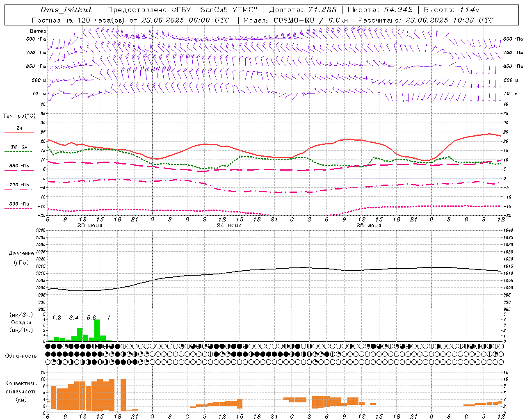Viewport: 525px width, 420px height.
Task: Click the Ветер panel label
Action: click(38, 31)
